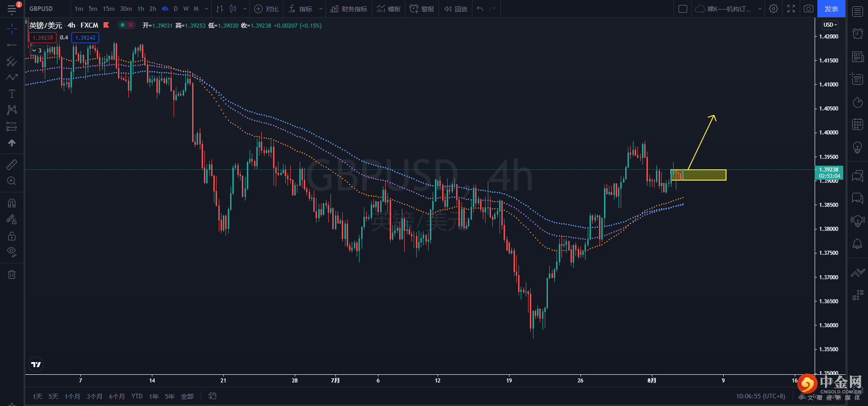This screenshot has width=868, height=406.
Task: Switch to the 30m interval
Action: pos(126,9)
